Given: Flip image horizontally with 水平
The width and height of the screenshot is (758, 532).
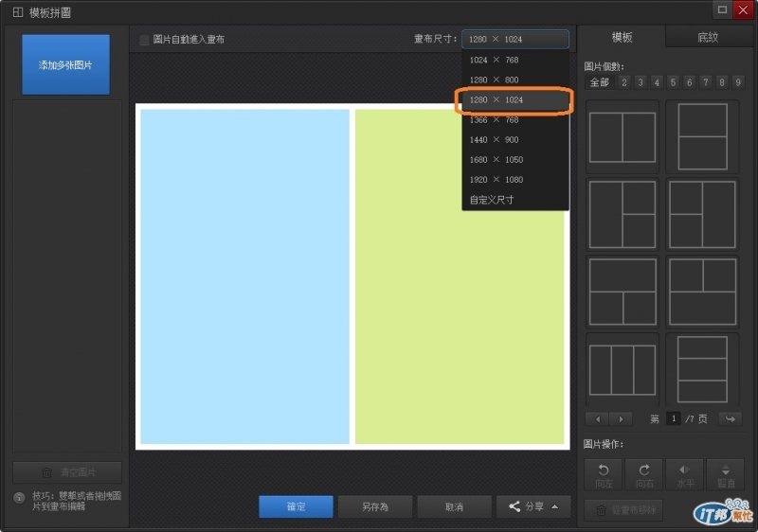Looking at the screenshot, I should (685, 475).
